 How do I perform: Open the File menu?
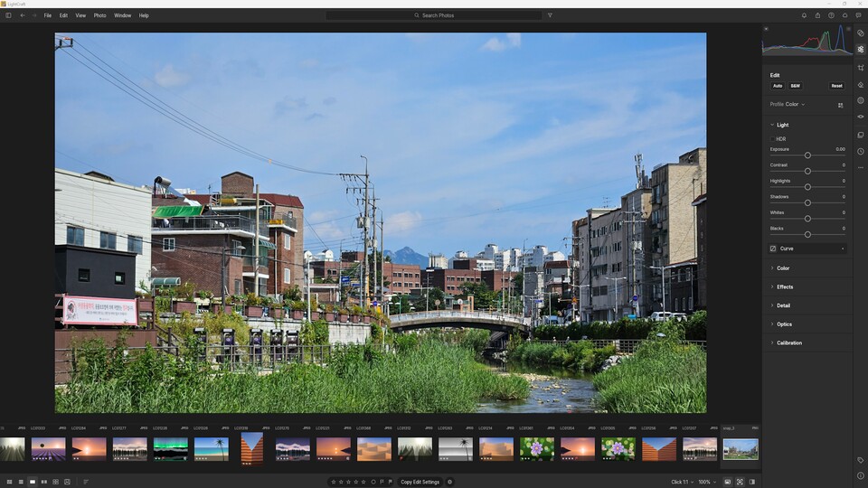pyautogui.click(x=48, y=15)
